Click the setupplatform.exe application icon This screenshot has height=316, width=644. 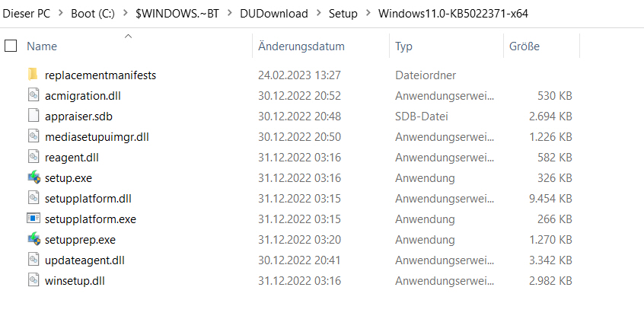(x=33, y=219)
